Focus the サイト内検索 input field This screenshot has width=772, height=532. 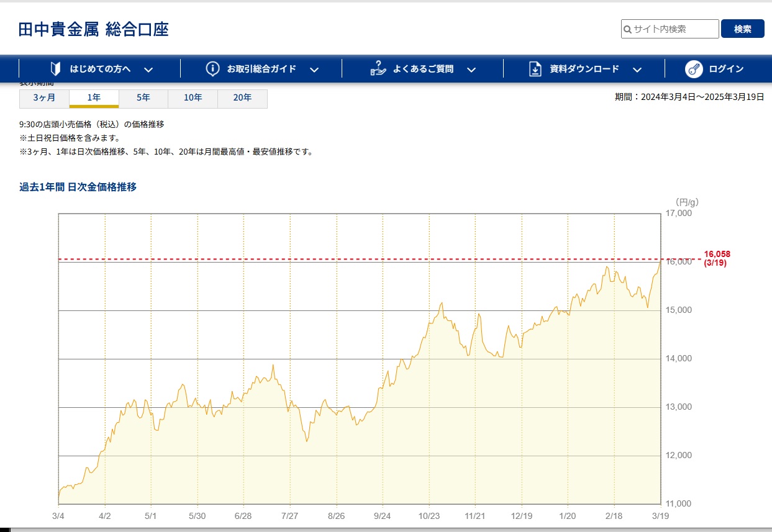tap(670, 29)
